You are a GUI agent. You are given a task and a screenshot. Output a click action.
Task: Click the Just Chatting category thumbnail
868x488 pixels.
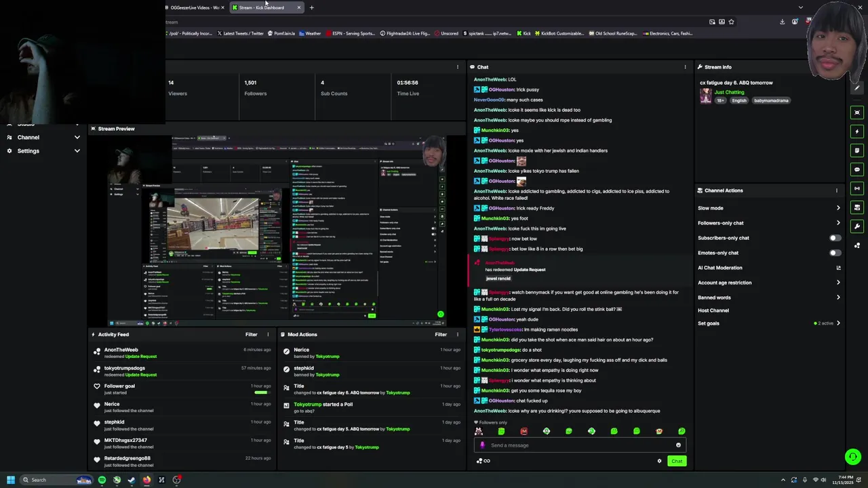pos(706,96)
